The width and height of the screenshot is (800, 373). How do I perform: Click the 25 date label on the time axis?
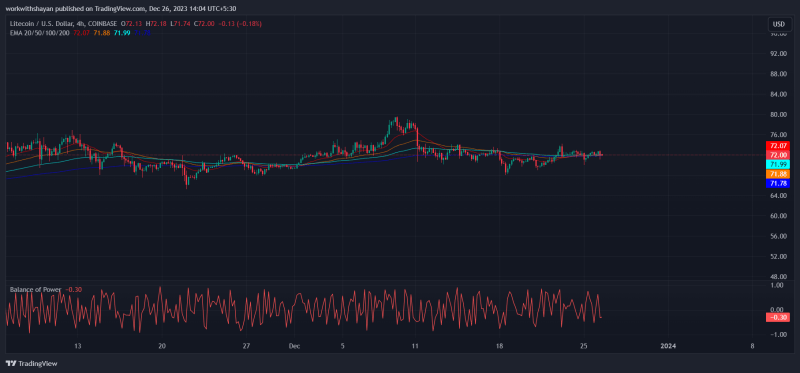coord(584,346)
